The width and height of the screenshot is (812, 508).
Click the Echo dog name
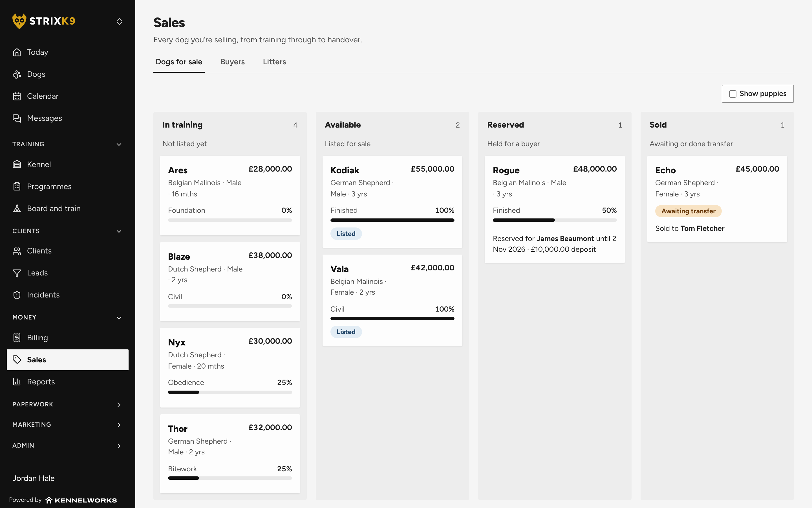pyautogui.click(x=665, y=170)
